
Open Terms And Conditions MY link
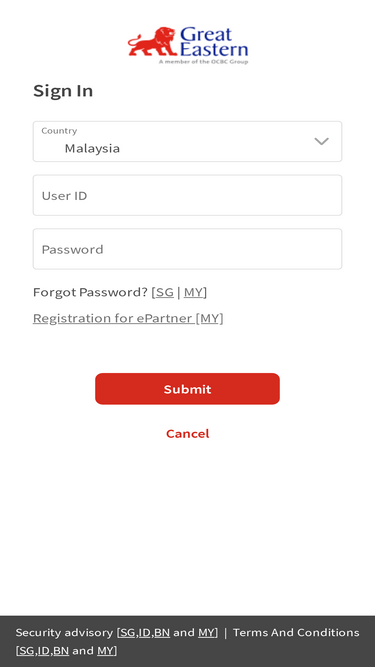click(105, 651)
